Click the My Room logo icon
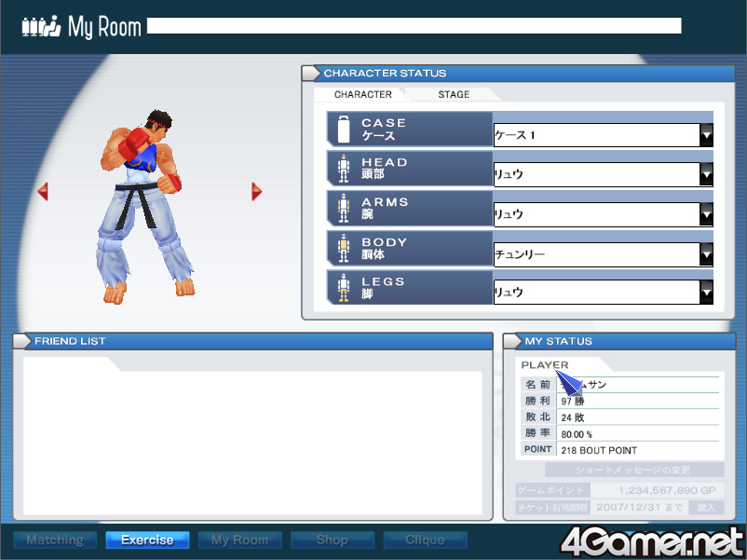 [41, 26]
